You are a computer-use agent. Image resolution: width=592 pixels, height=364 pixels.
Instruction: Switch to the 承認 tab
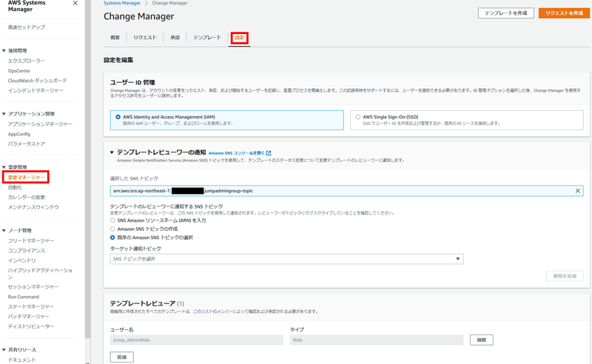click(x=175, y=38)
